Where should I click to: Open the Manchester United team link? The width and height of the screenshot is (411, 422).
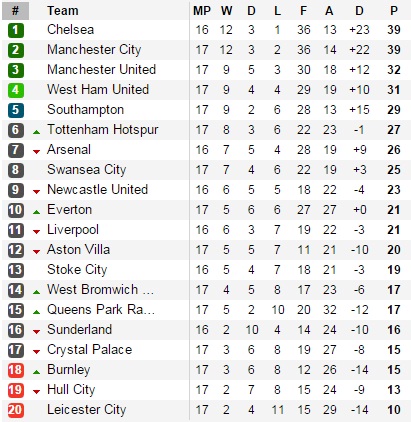(x=101, y=70)
